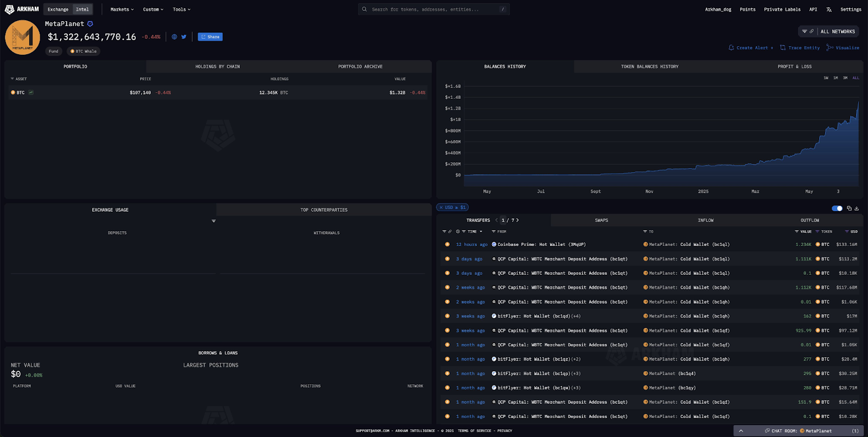Open Token Balances History tab
This screenshot has height=437, width=868.
[649, 67]
